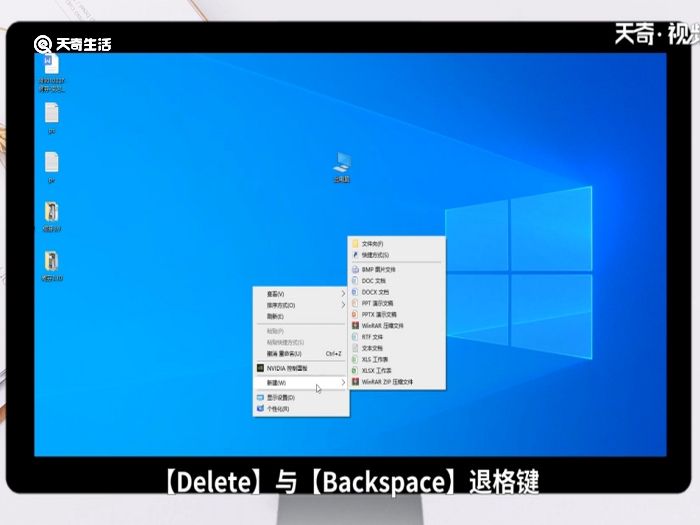This screenshot has height=525, width=700.
Task: Create a new XLS 工作表
Action: pyautogui.click(x=396, y=359)
